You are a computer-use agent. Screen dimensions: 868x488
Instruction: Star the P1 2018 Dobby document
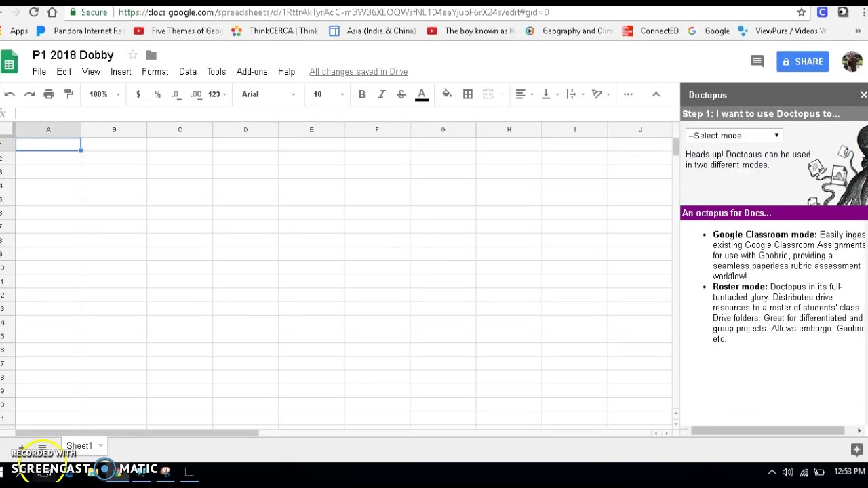pyautogui.click(x=133, y=55)
